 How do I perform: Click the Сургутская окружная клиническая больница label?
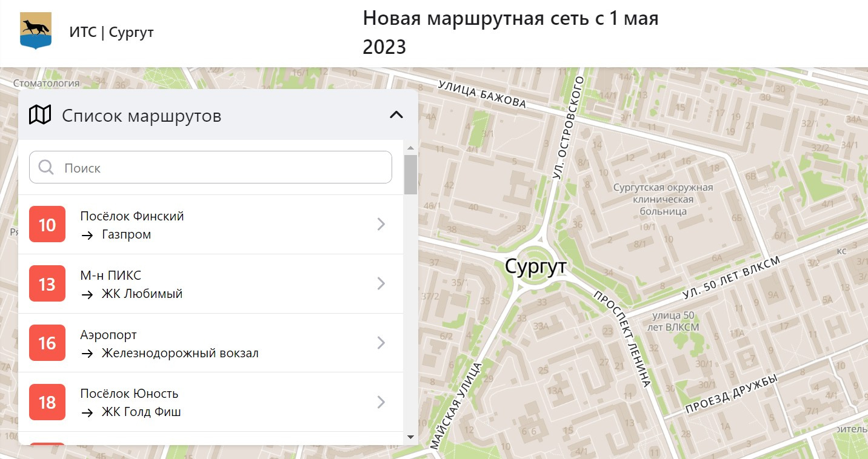point(663,199)
